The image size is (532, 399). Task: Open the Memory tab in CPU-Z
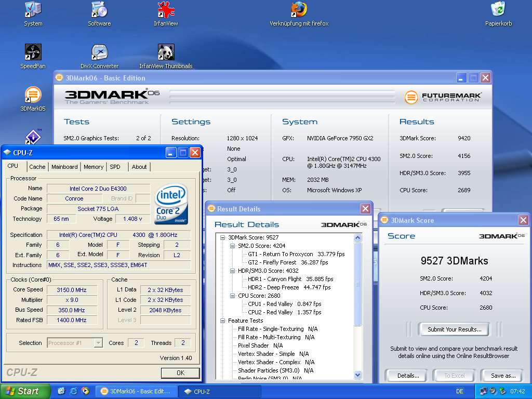click(94, 167)
